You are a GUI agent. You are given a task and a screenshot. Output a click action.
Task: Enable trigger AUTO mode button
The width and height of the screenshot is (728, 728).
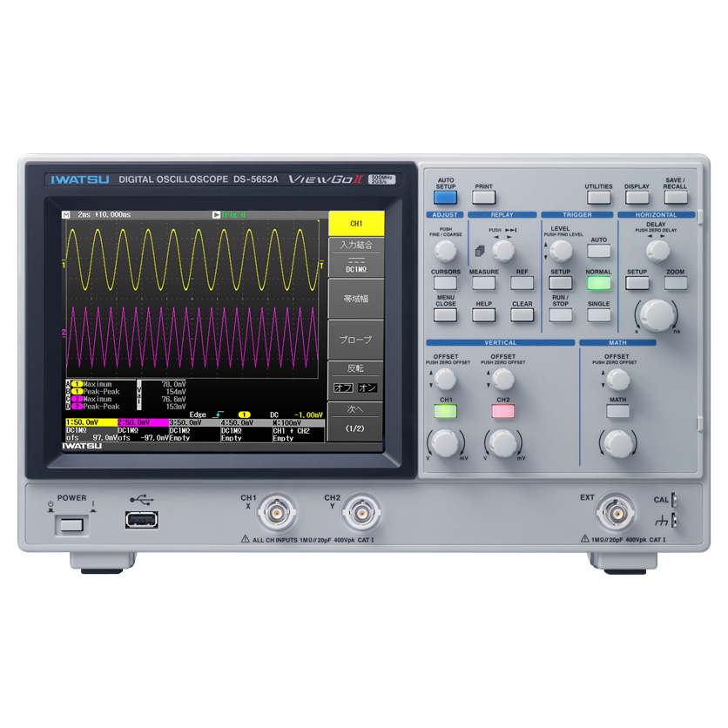pyautogui.click(x=598, y=251)
